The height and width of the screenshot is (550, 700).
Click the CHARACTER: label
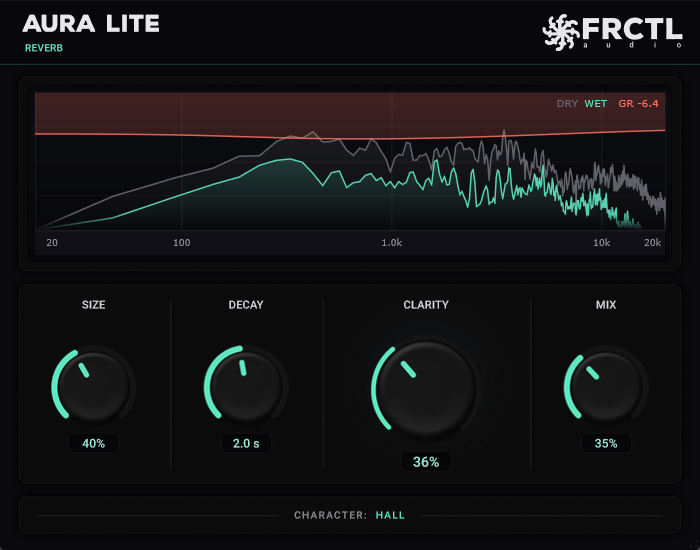[x=330, y=515]
